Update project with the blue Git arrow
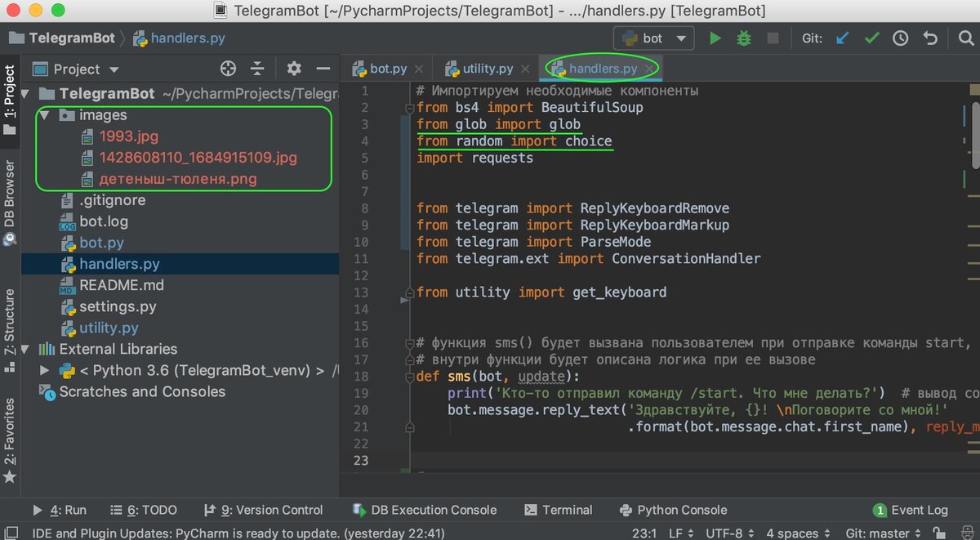Image resolution: width=980 pixels, height=540 pixels. [843, 38]
